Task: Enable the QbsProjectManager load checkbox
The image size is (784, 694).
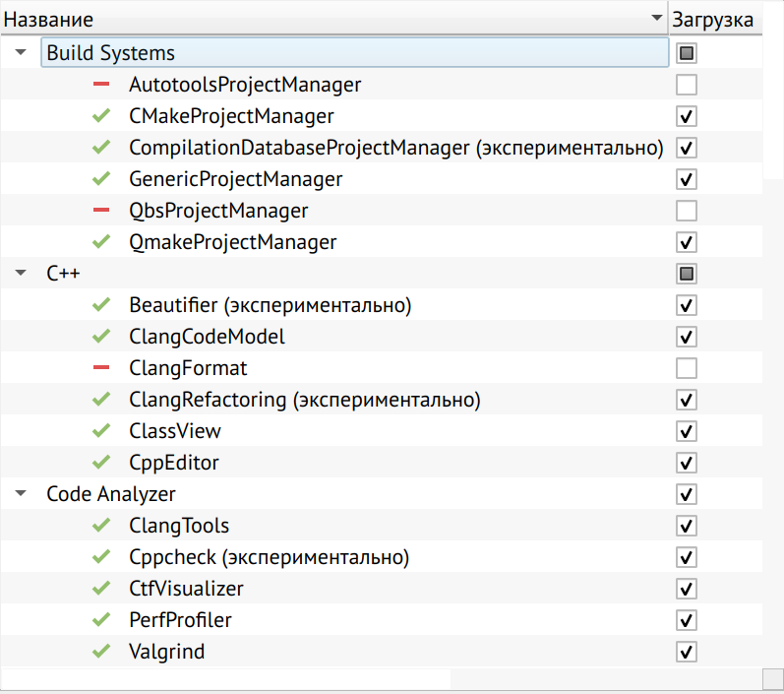Action: point(687,211)
